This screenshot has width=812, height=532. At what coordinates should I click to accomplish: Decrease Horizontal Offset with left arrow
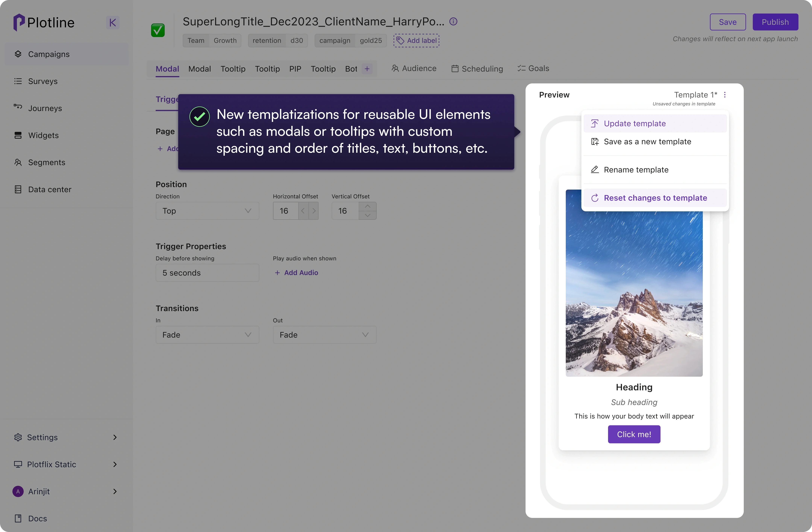[x=303, y=211]
